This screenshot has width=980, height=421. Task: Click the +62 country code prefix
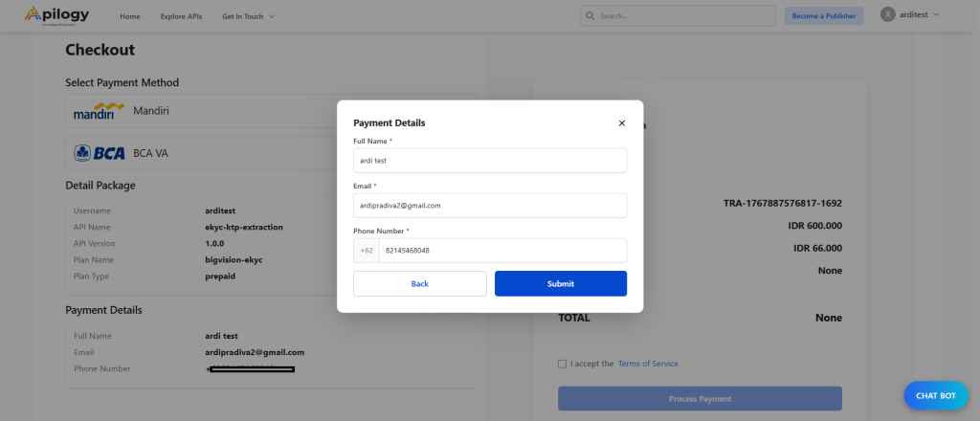coord(366,251)
